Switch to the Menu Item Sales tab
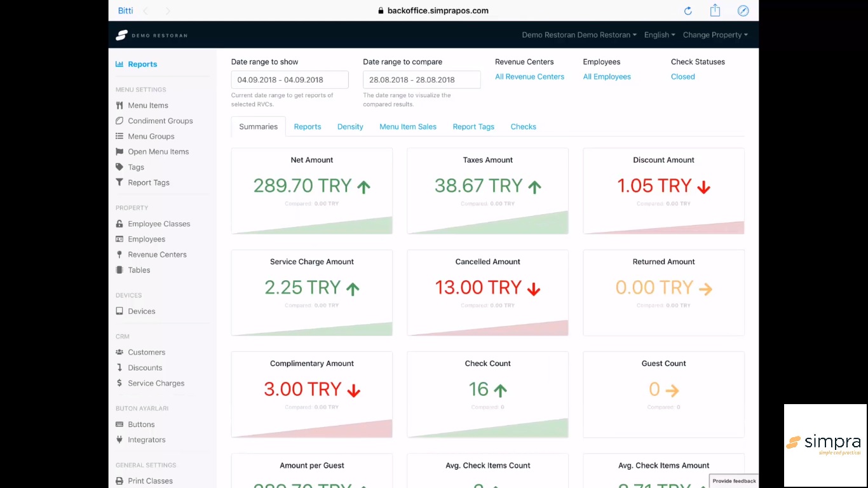The image size is (868, 488). (408, 126)
